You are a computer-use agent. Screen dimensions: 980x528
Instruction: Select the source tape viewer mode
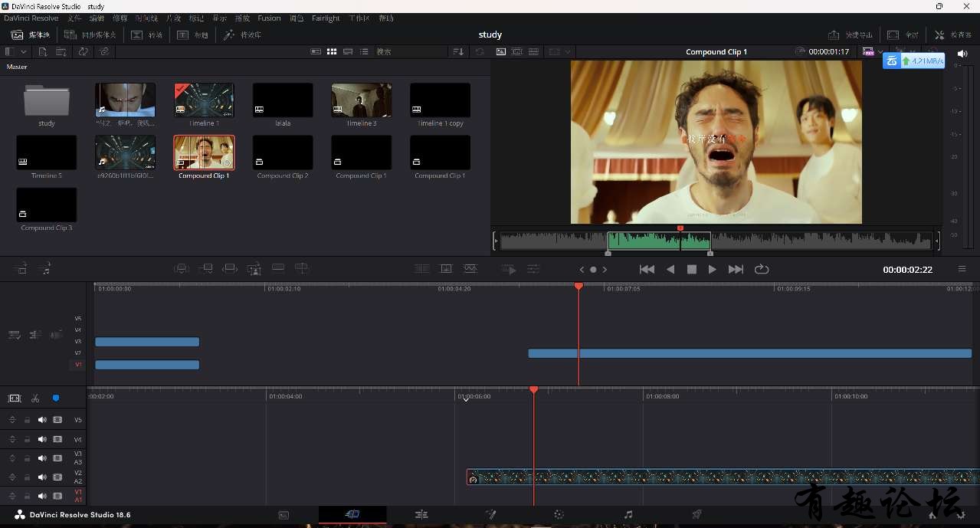517,51
